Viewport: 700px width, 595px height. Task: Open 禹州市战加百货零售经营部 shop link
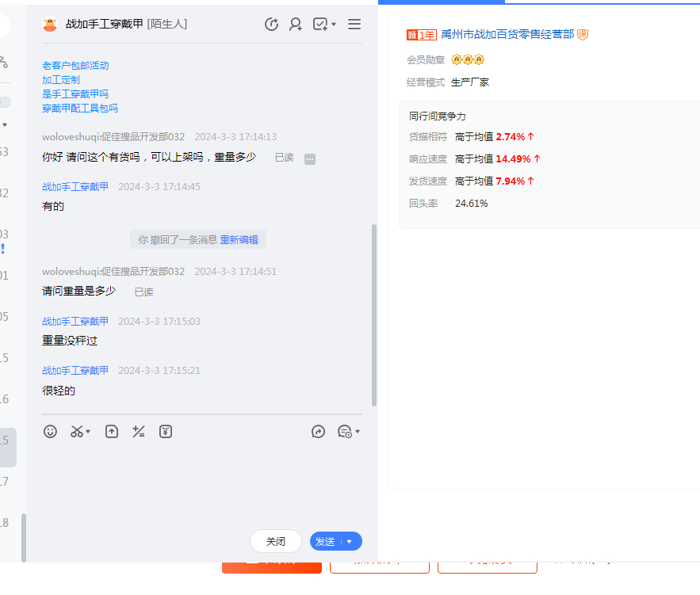(x=507, y=35)
